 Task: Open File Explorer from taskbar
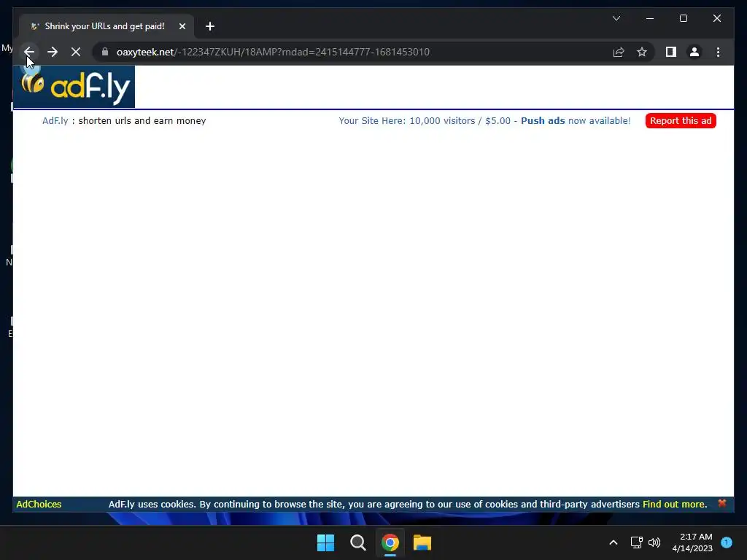click(422, 542)
